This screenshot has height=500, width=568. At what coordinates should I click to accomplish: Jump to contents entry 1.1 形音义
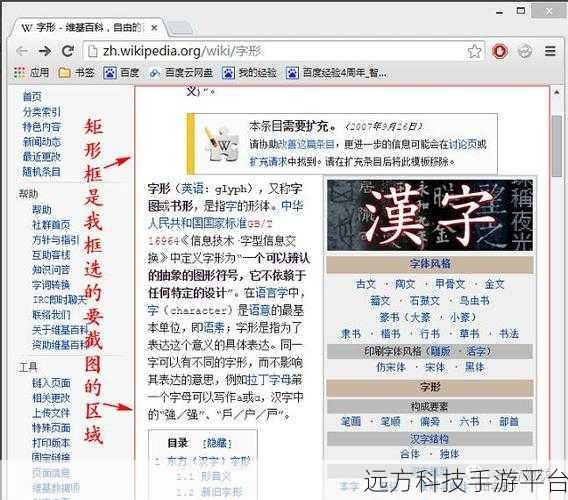[x=204, y=477]
